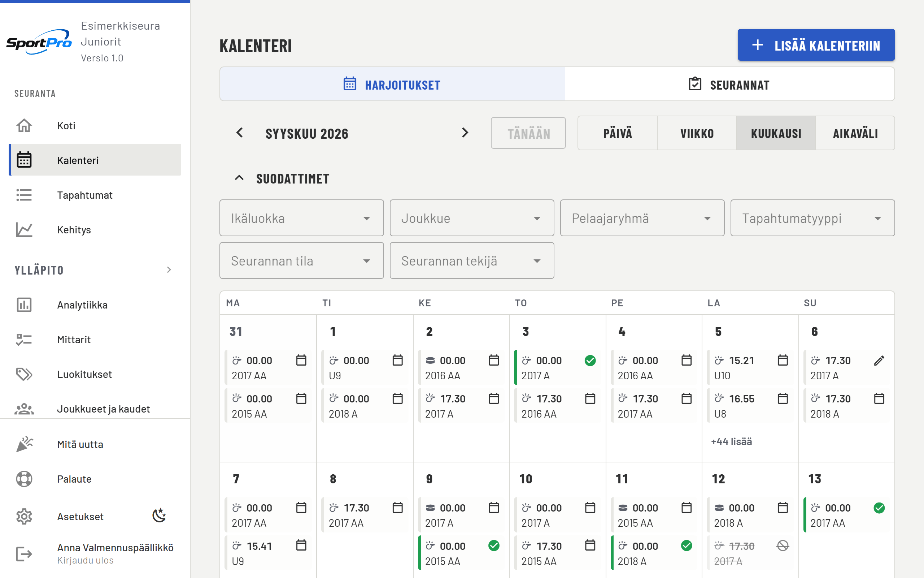
Task: Click calendar icon on day 31 2017 AA event
Action: [301, 360]
